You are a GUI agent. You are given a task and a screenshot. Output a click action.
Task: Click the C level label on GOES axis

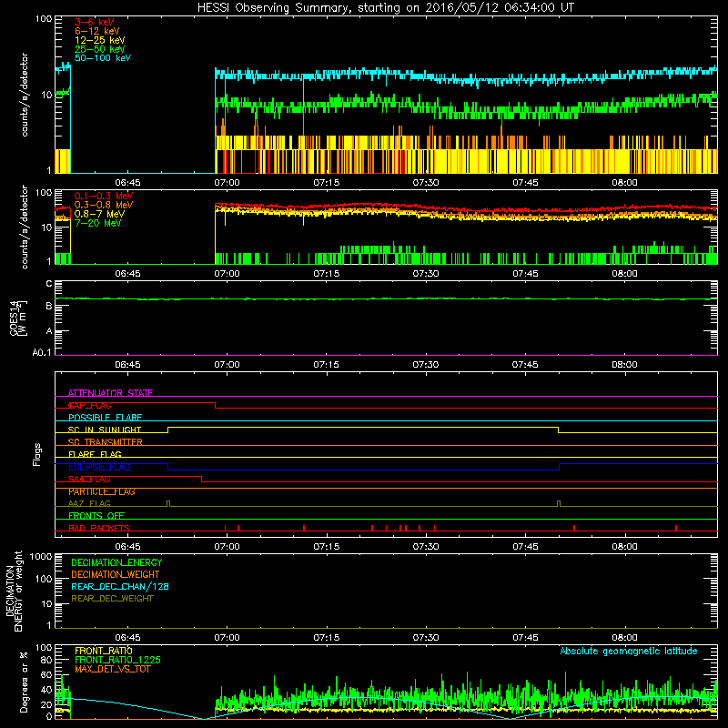49,284
